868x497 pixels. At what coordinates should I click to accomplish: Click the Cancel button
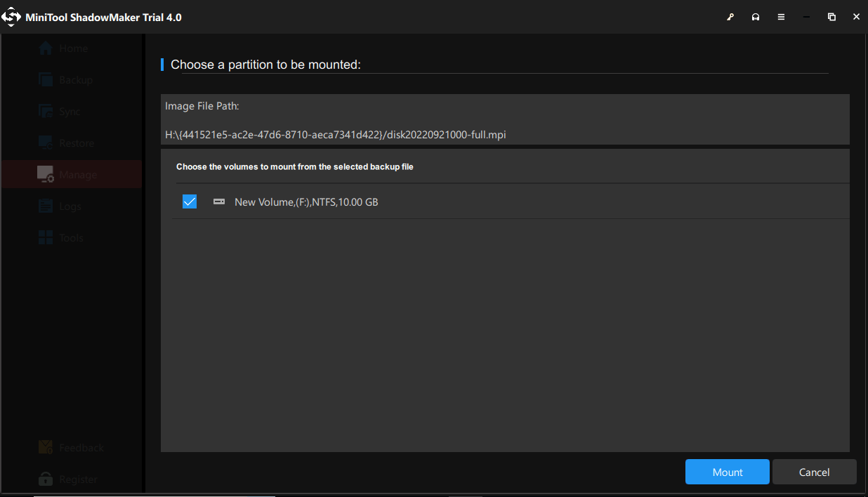(x=815, y=472)
